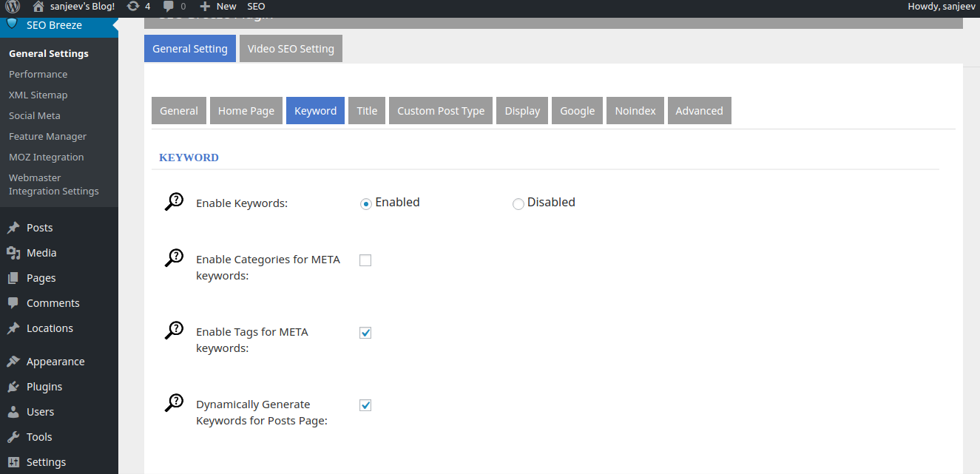Click the Media icon in sidebar

(x=13, y=253)
